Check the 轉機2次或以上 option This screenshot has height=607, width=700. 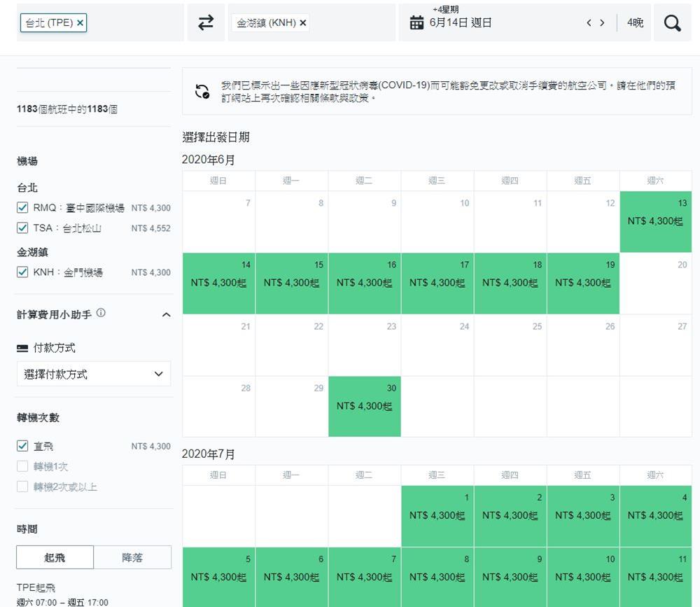(22, 487)
